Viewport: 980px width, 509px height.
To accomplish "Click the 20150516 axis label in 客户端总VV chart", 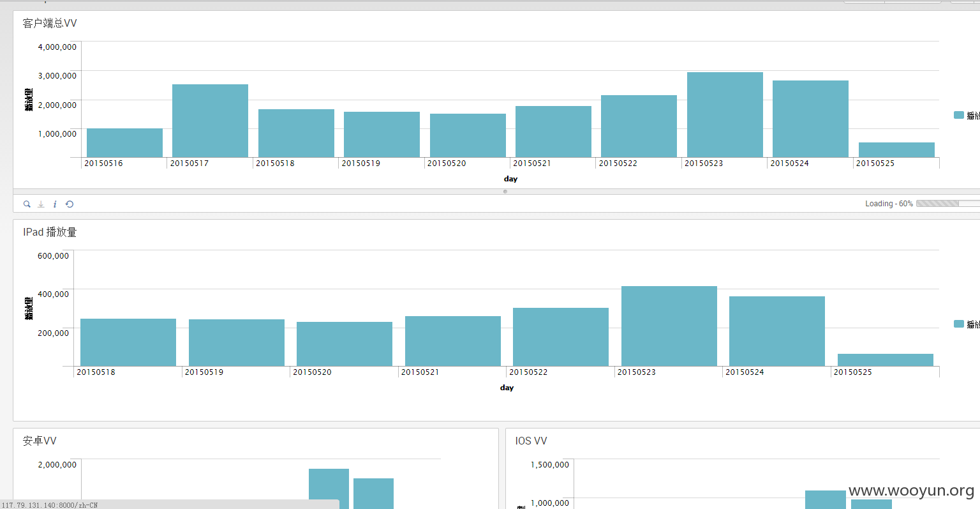I will tap(103, 163).
